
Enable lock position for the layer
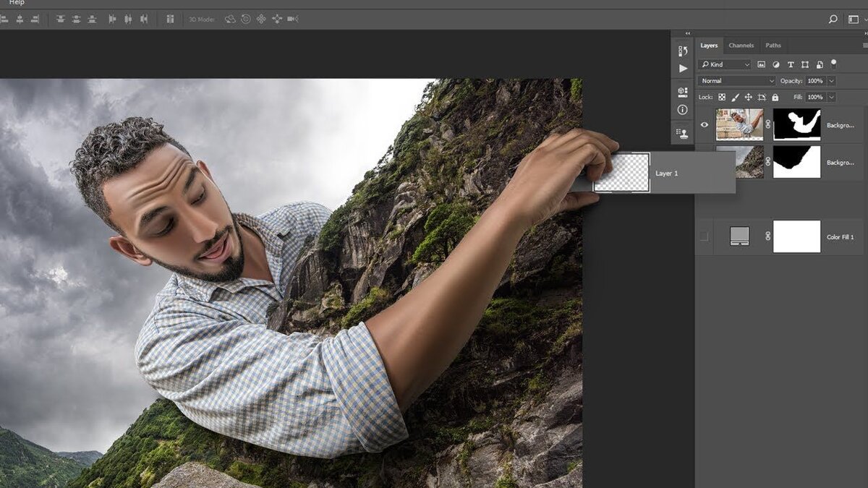[749, 97]
